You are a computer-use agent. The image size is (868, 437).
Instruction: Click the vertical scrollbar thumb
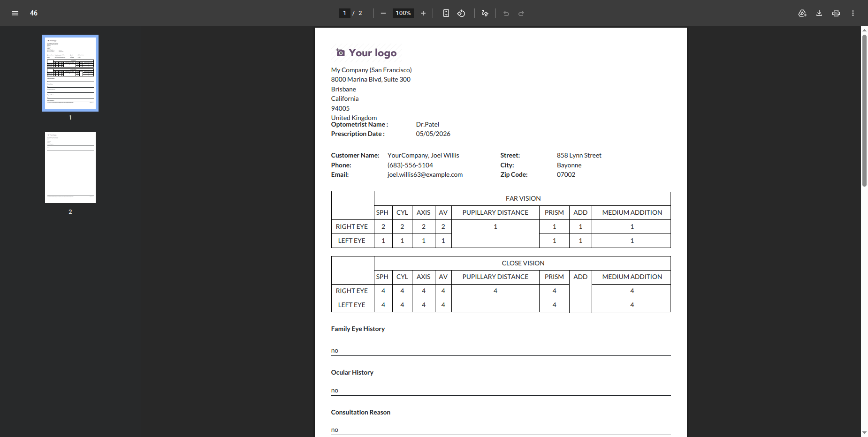tap(864, 111)
